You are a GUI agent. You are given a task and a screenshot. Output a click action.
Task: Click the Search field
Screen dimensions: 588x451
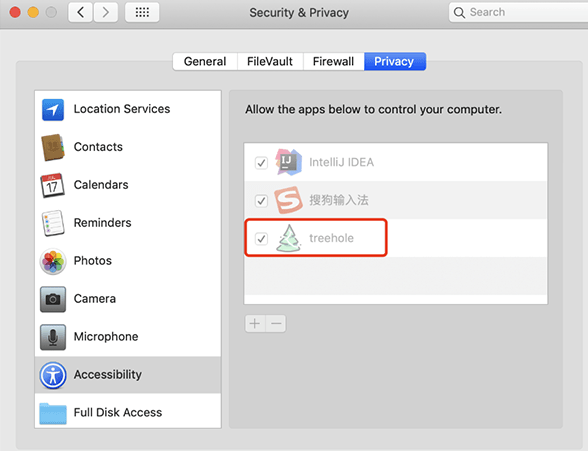click(519, 12)
